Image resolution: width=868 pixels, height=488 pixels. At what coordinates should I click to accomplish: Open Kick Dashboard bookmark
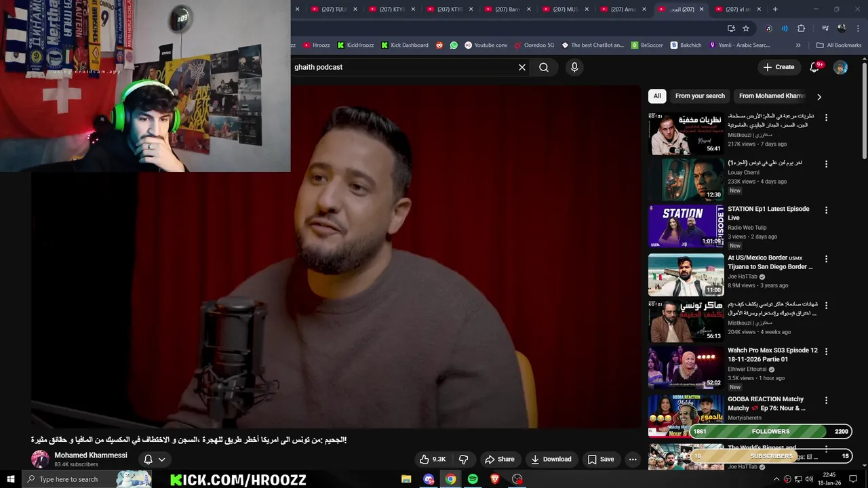[405, 45]
